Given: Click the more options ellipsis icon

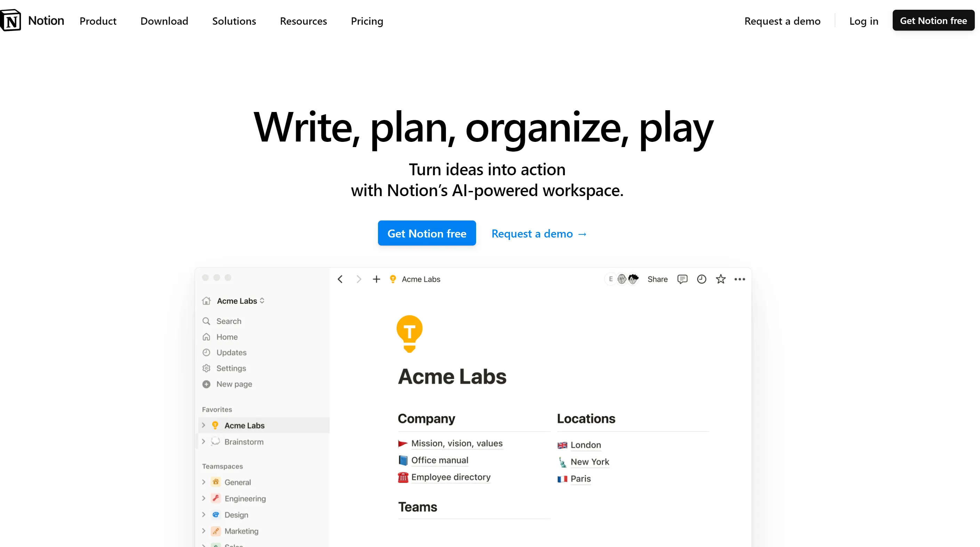Looking at the screenshot, I should tap(740, 279).
